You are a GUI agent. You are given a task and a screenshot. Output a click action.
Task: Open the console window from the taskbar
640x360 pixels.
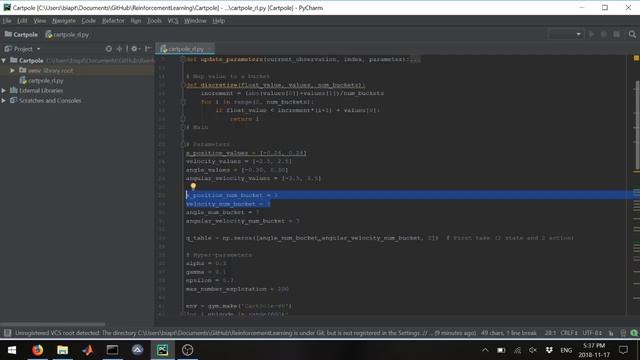pyautogui.click(x=112, y=350)
